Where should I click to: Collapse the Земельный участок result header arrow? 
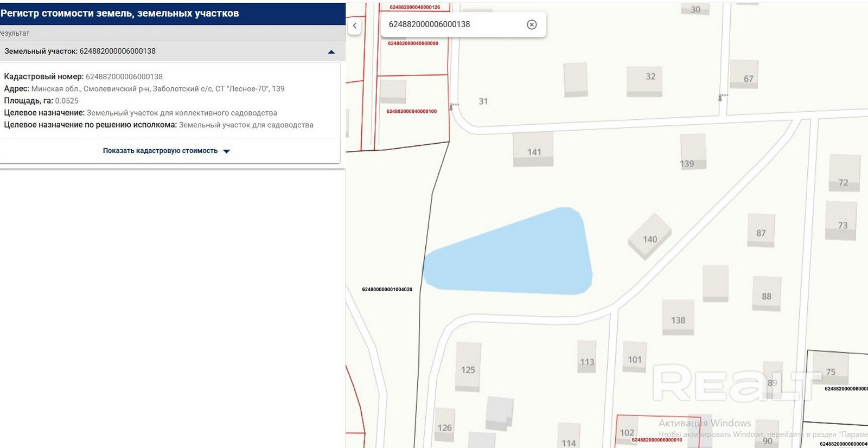pos(331,52)
